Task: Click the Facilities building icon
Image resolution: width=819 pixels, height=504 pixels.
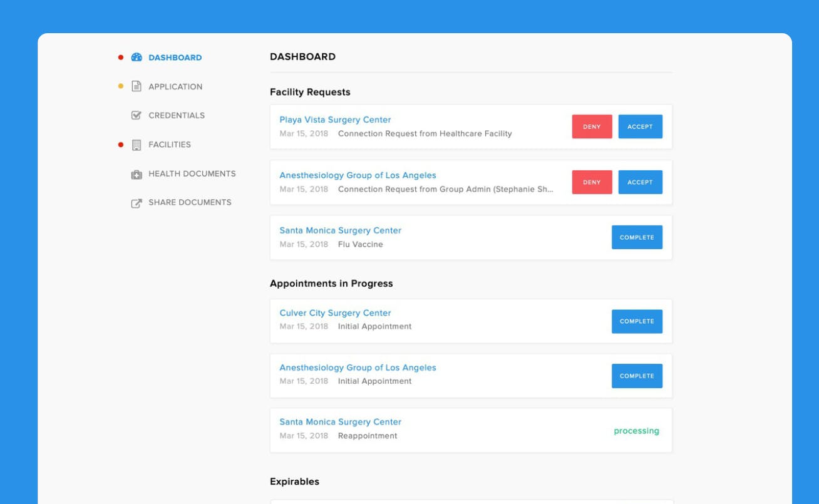Action: pyautogui.click(x=136, y=145)
